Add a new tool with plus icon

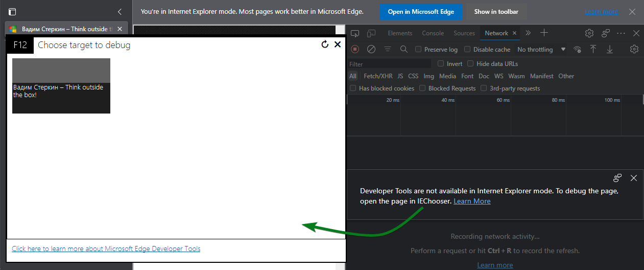544,33
